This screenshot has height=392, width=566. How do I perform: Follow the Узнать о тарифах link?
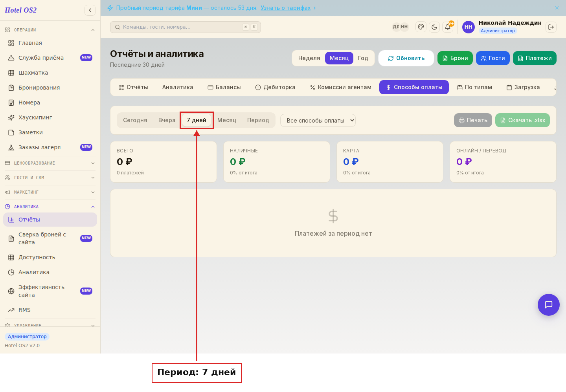[285, 8]
